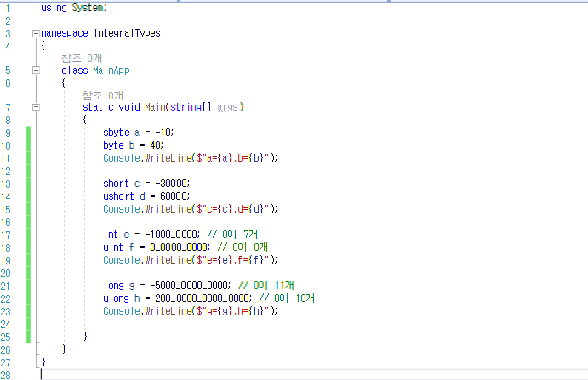Collapse the namespace IntegralTypes block
Screen dimensions: 588x380
(36, 34)
